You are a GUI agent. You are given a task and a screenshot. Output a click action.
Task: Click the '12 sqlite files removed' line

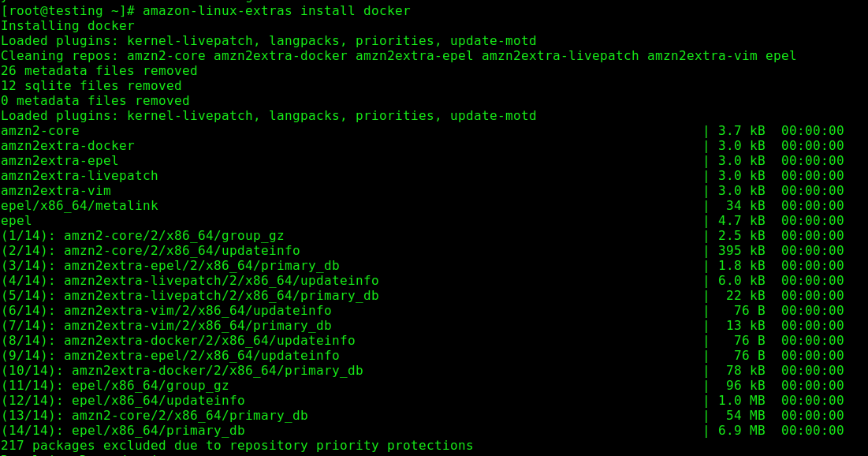(x=91, y=86)
